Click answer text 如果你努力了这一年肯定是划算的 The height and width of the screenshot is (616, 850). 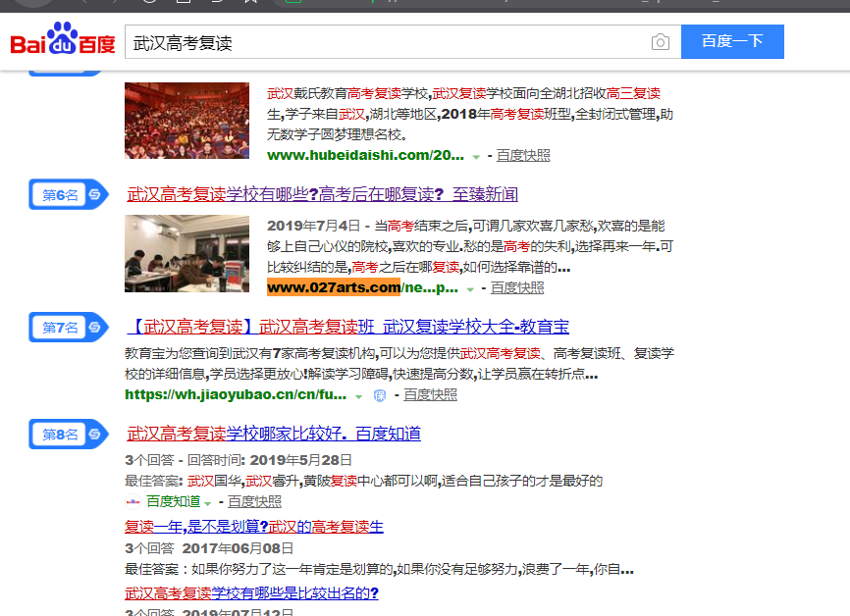click(x=292, y=569)
